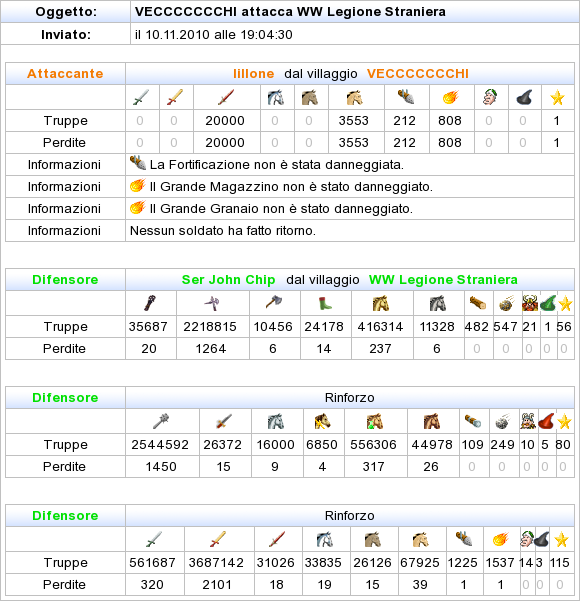Open attacker village link VECCCCCCCHI
The height and width of the screenshot is (601, 580).
[x=417, y=74]
